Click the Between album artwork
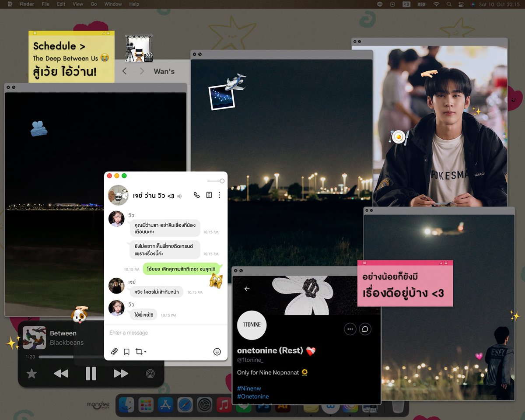Screen dimensions: 525x420 click(x=34, y=338)
